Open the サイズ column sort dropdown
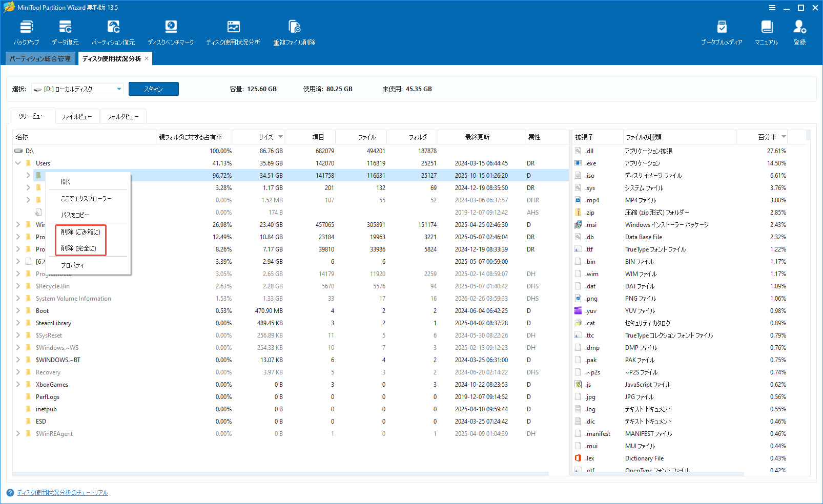Screen dimensions: 823x504 click(281, 137)
